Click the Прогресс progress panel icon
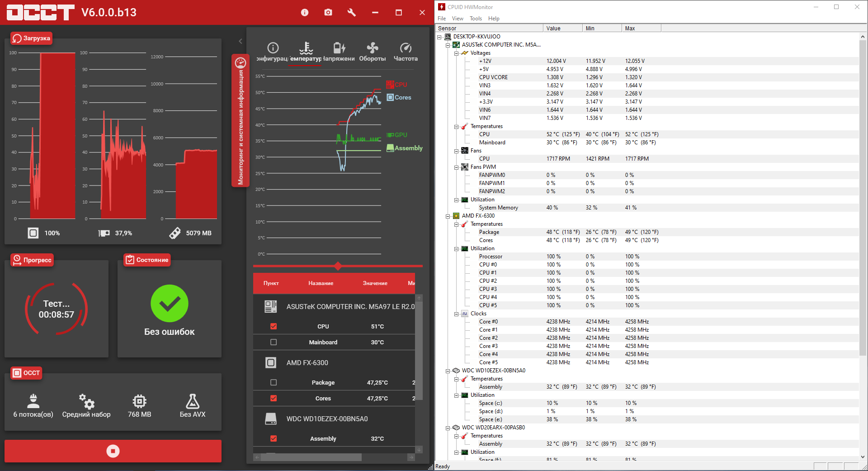This screenshot has width=868, height=471. [x=17, y=260]
